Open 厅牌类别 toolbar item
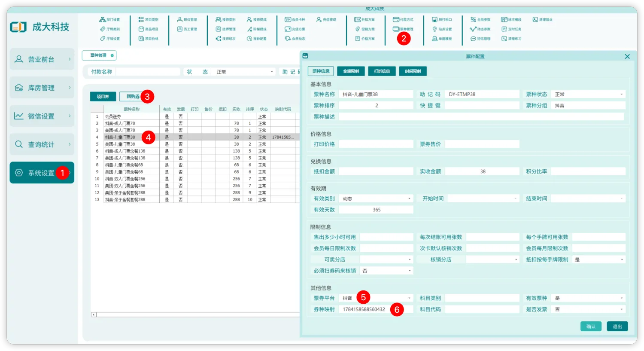644x351 pixels. pyautogui.click(x=109, y=29)
